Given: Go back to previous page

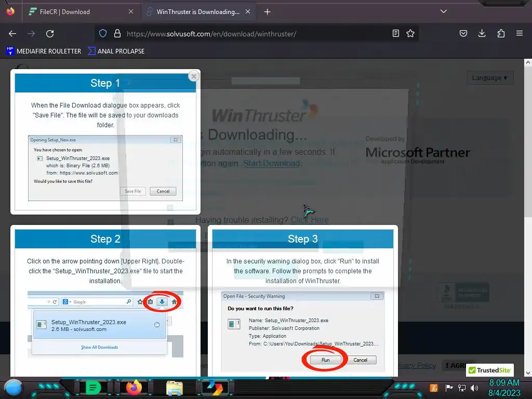Looking at the screenshot, I should [12, 34].
